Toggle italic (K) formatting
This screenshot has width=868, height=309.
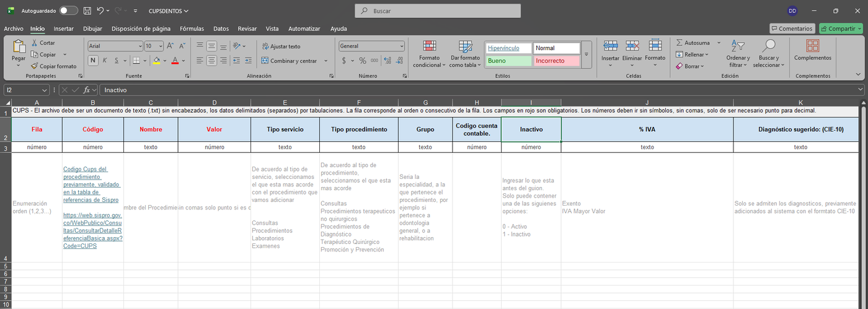(105, 60)
